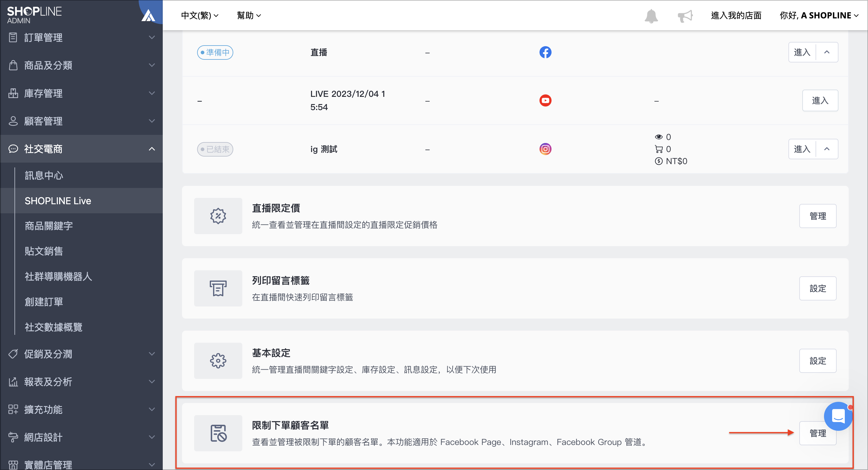Image resolution: width=868 pixels, height=470 pixels.
Task: Collapse the 社交電商 menu chevron
Action: (x=152, y=149)
